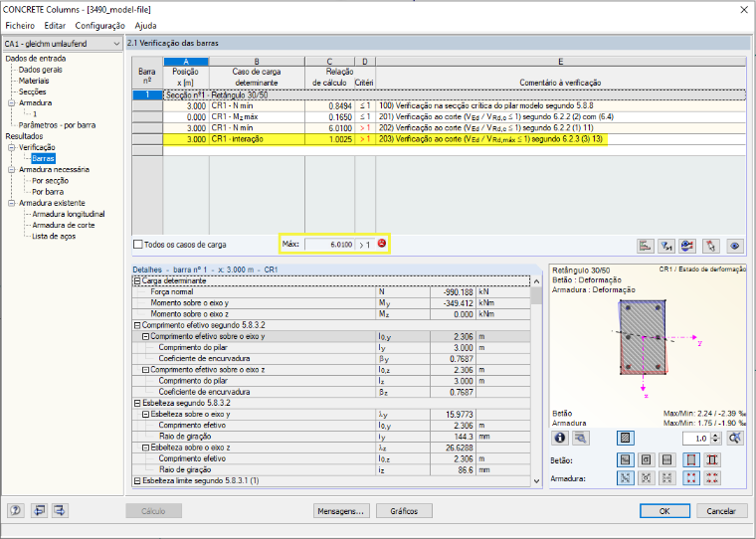The image size is (756, 539).
Task: Toggle the eye view mode button
Action: (734, 246)
